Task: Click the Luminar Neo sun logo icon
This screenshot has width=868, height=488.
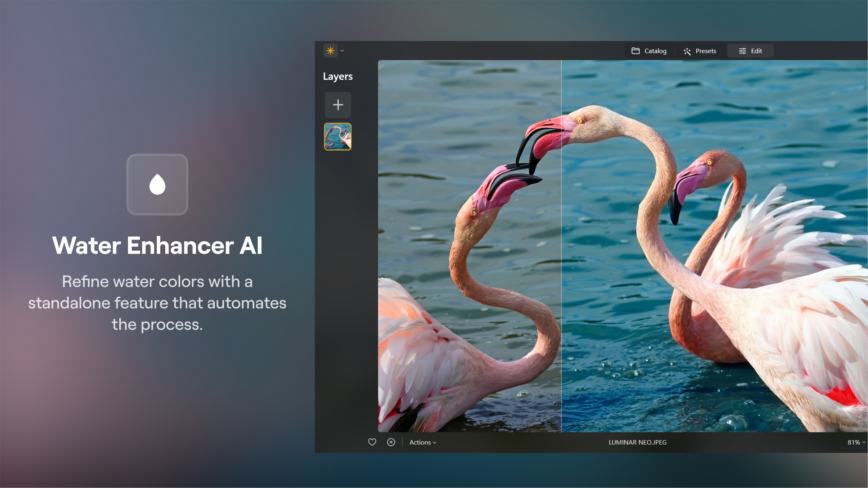Action: (x=330, y=51)
